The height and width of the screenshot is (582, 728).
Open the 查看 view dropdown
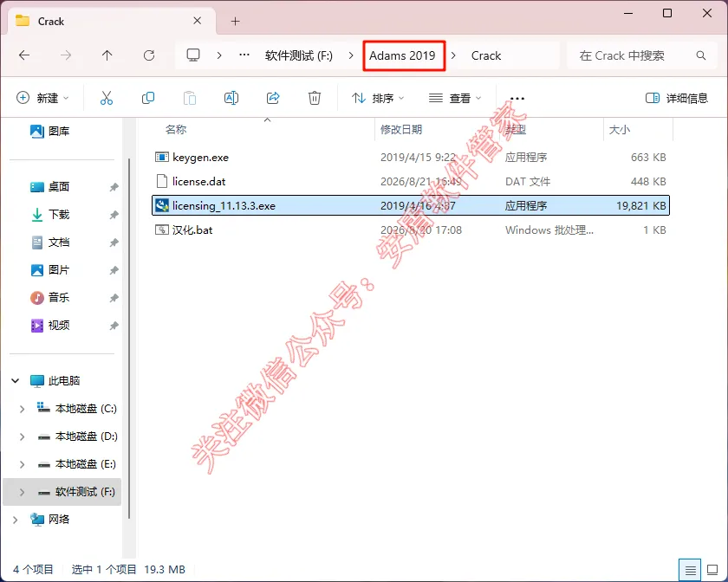[454, 98]
